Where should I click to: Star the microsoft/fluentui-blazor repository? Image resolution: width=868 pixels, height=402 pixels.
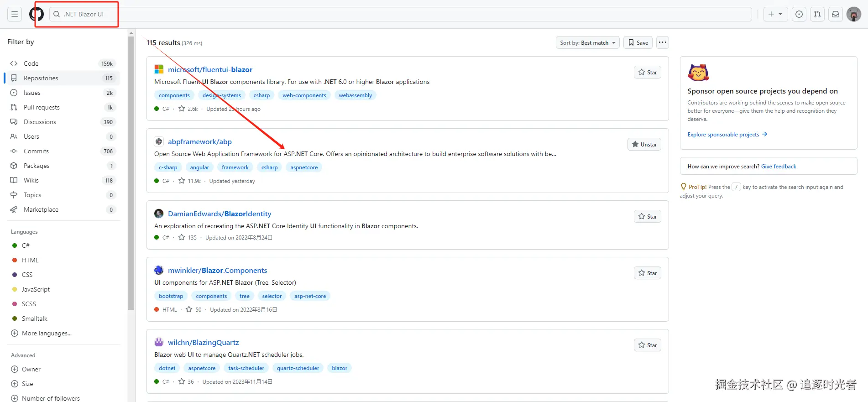[x=648, y=72]
